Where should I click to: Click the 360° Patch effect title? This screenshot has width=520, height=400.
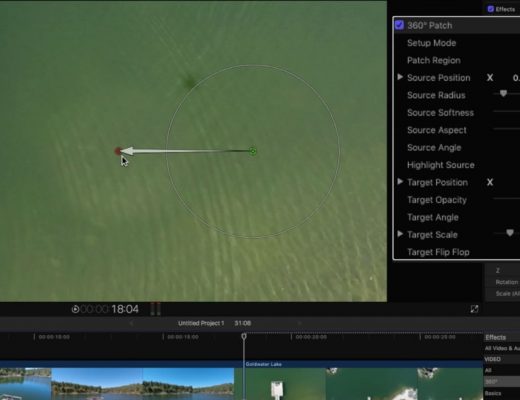429,25
